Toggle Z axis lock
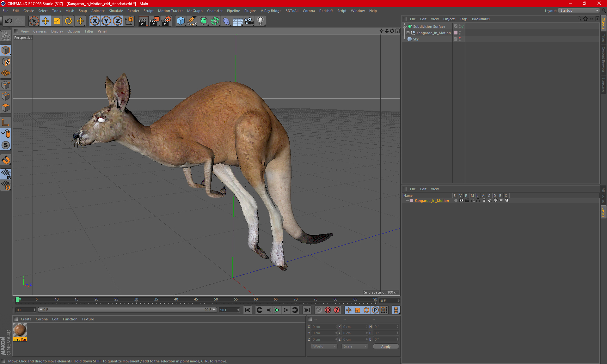Screen dimensions: 607x364 click(x=118, y=21)
